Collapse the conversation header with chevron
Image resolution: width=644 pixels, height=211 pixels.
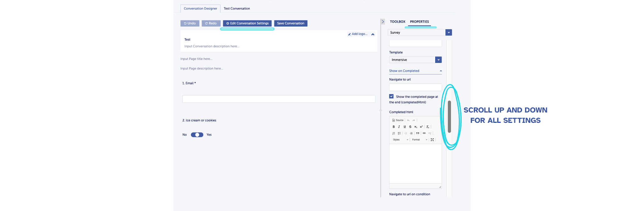[373, 34]
